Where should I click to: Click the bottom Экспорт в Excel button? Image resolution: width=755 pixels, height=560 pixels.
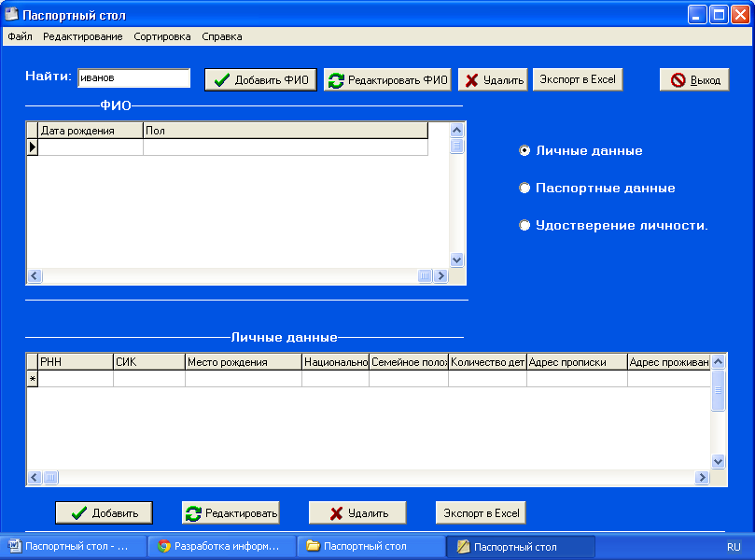tap(481, 512)
